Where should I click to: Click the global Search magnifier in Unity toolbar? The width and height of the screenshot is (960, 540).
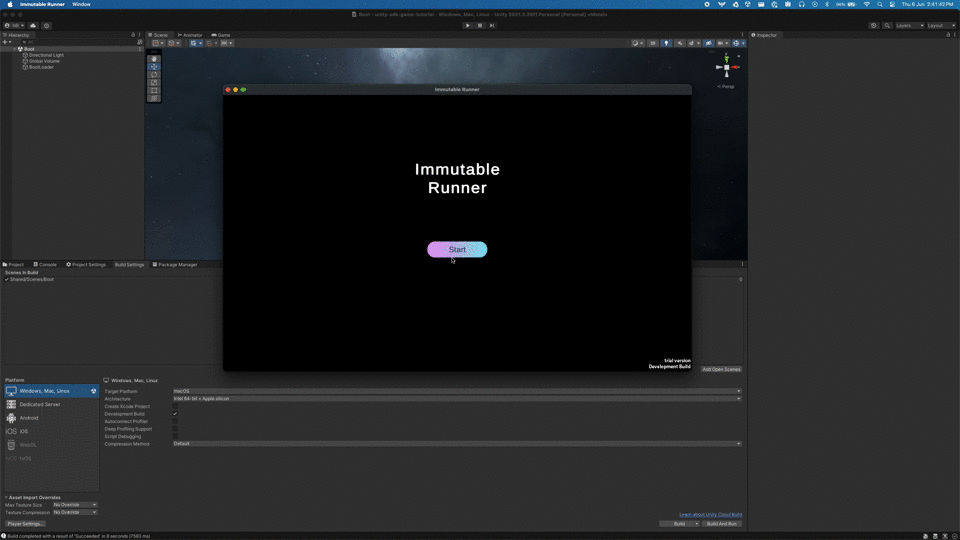pyautogui.click(x=887, y=26)
